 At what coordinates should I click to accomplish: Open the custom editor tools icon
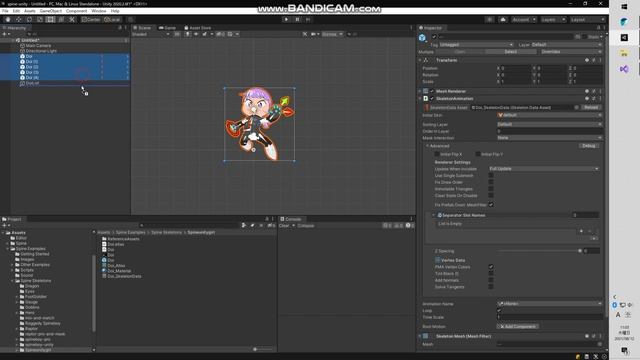(x=72, y=19)
